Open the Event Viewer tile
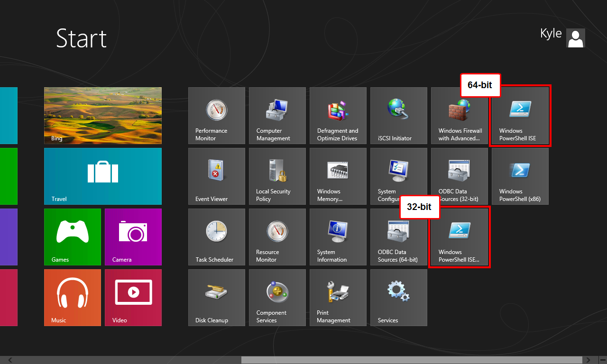Screen dimensions: 607x364 tap(217, 176)
